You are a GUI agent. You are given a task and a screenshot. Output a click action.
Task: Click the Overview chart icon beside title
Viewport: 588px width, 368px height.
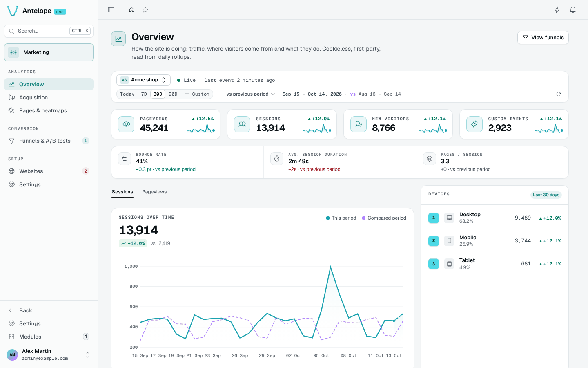(118, 39)
